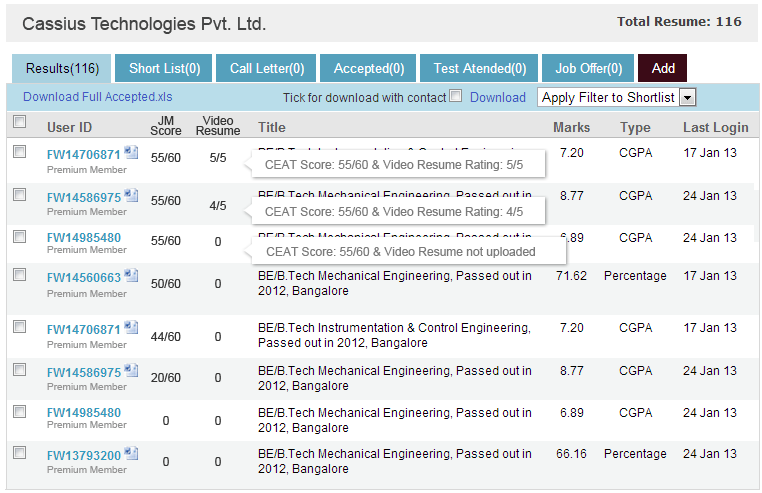Select the Accepted(0) tab
Viewport: 762px width, 493px height.
368,68
